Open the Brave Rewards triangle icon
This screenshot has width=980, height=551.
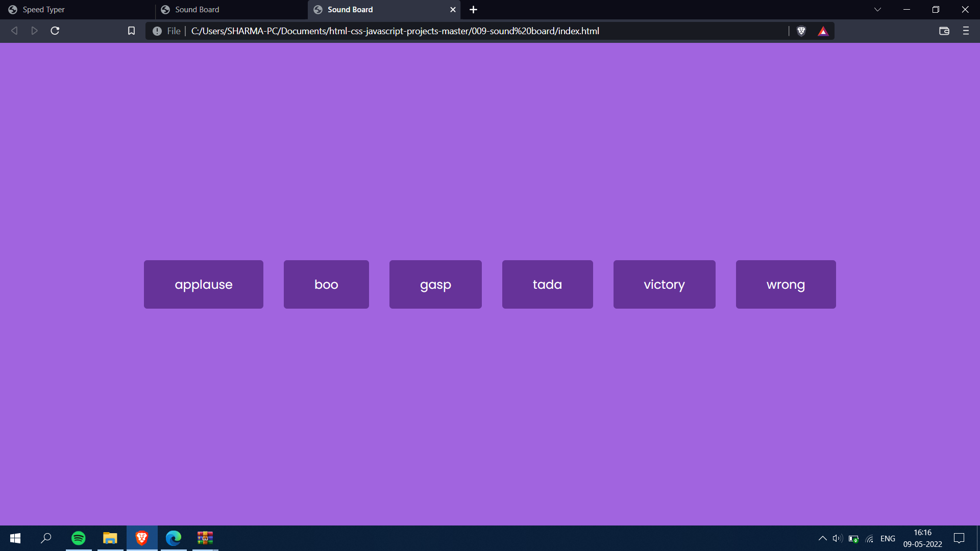(823, 31)
